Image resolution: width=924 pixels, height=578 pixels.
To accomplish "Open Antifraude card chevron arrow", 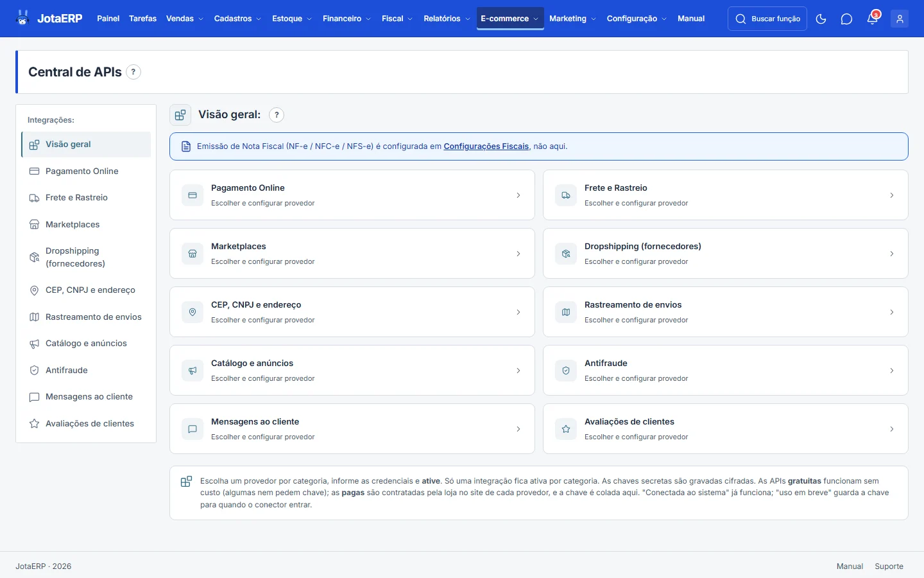I will click(892, 371).
